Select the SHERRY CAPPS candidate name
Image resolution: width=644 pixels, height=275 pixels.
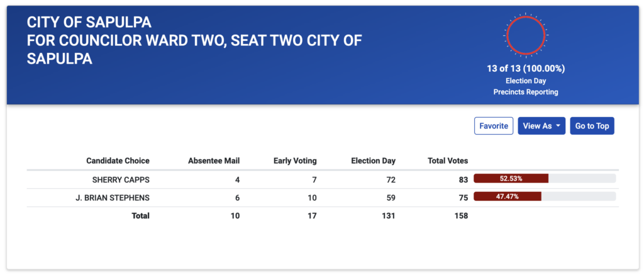pyautogui.click(x=121, y=179)
